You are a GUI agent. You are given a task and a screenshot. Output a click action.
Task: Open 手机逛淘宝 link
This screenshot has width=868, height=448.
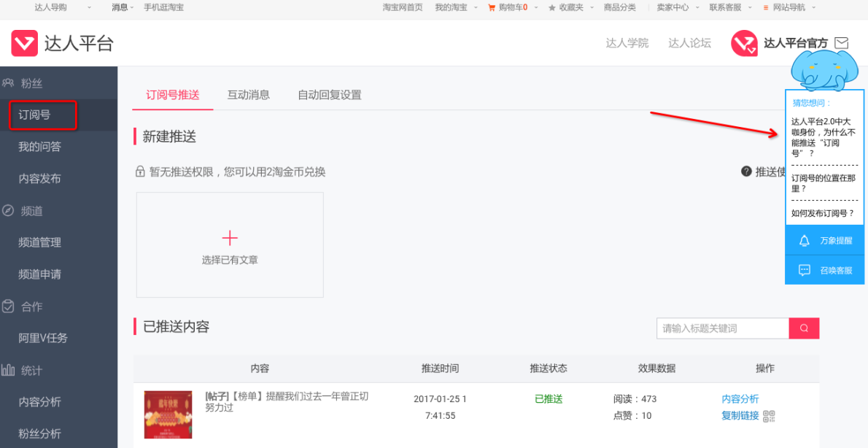(164, 8)
